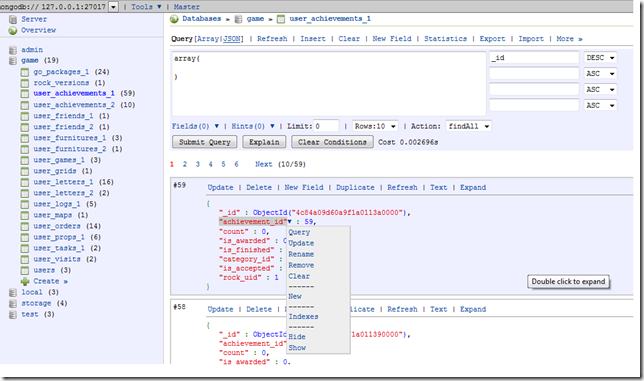This screenshot has height=381, width=644.
Task: Click inside the array query text area
Action: pos(329,84)
